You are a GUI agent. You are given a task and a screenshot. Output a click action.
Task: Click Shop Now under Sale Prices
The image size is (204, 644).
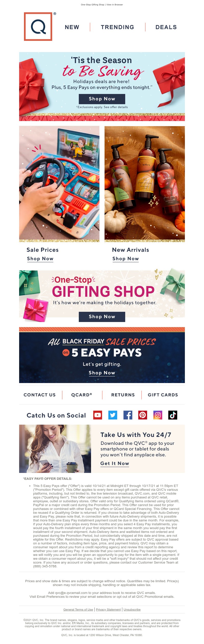[40, 259]
